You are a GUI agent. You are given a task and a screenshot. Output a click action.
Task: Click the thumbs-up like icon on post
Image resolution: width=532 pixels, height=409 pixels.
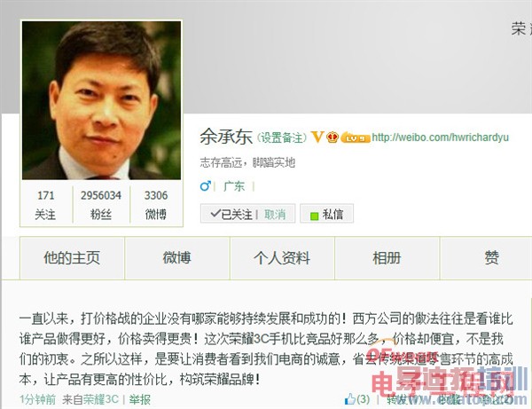[x=350, y=399]
